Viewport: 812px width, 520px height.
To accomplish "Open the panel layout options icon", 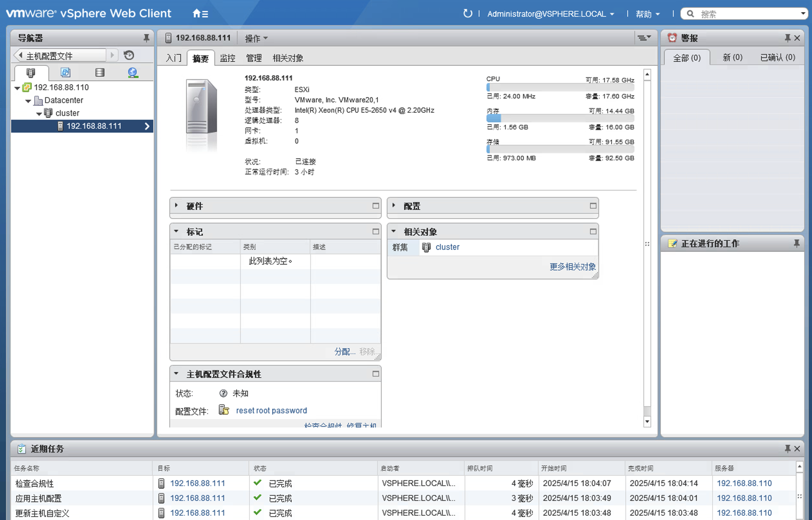I will (x=644, y=38).
